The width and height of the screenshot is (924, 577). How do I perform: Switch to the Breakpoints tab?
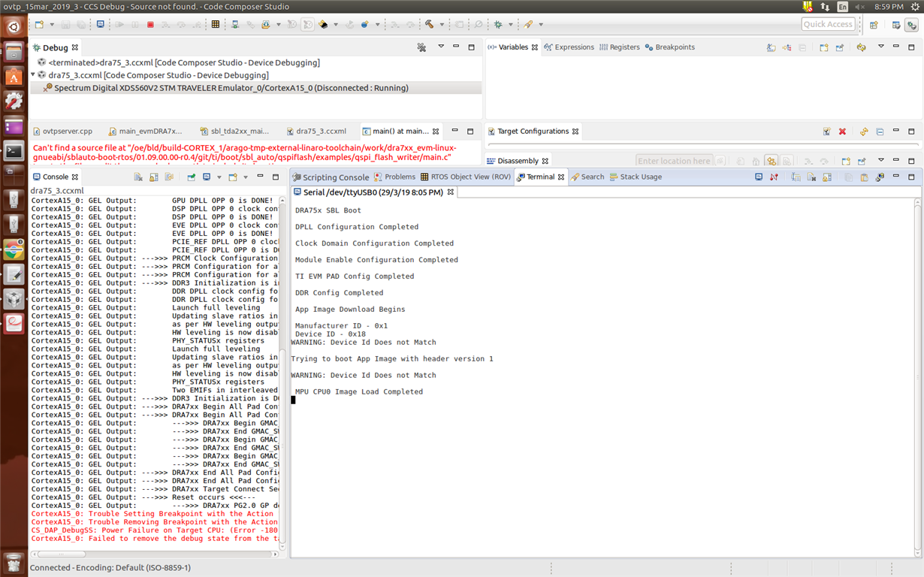[x=669, y=47]
